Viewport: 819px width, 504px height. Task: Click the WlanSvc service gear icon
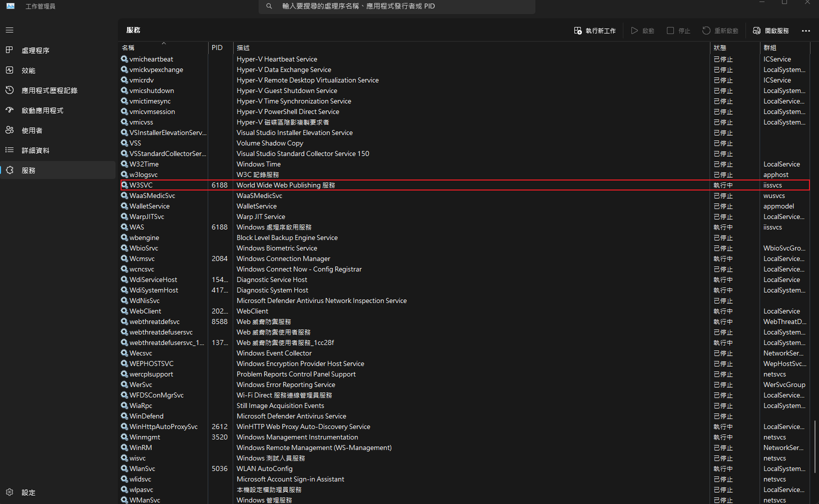tap(125, 468)
